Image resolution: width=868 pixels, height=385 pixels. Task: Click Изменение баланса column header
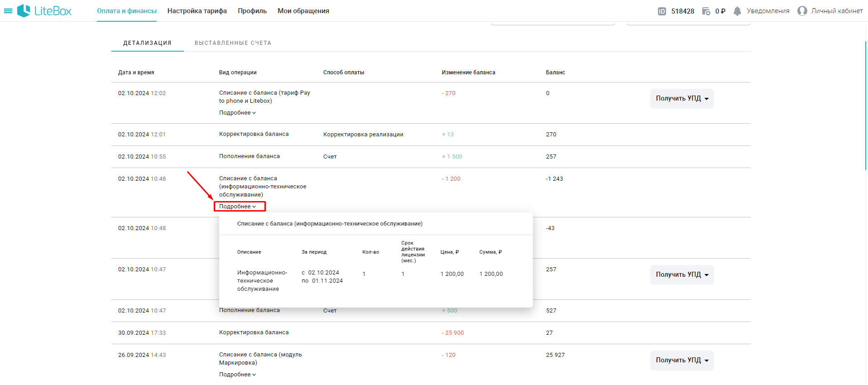point(469,72)
